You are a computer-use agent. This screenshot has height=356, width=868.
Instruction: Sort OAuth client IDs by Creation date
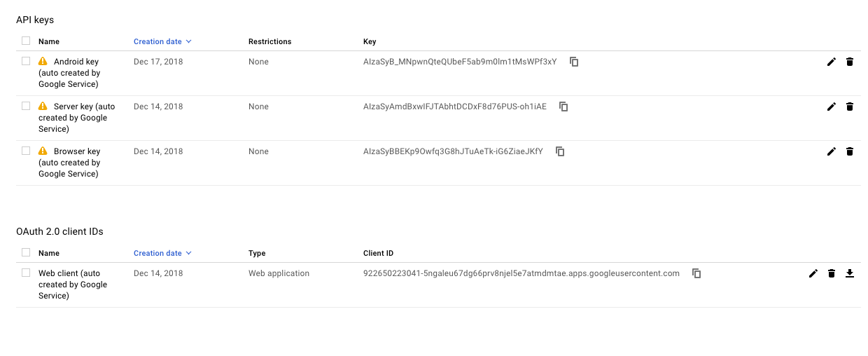(x=162, y=253)
